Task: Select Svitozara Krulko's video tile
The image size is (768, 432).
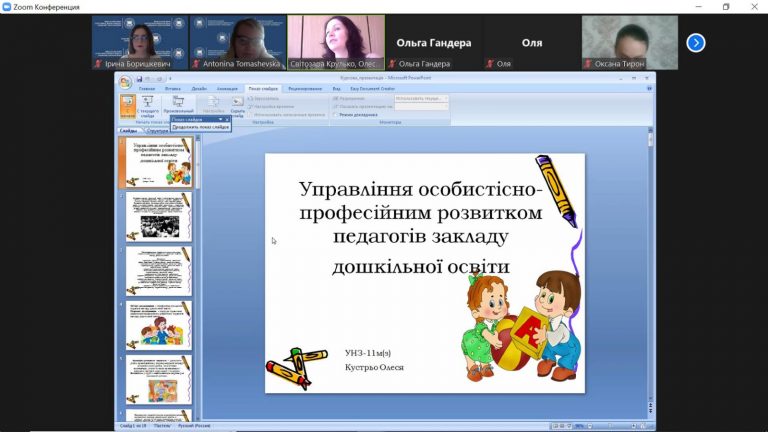Action: 336,43
